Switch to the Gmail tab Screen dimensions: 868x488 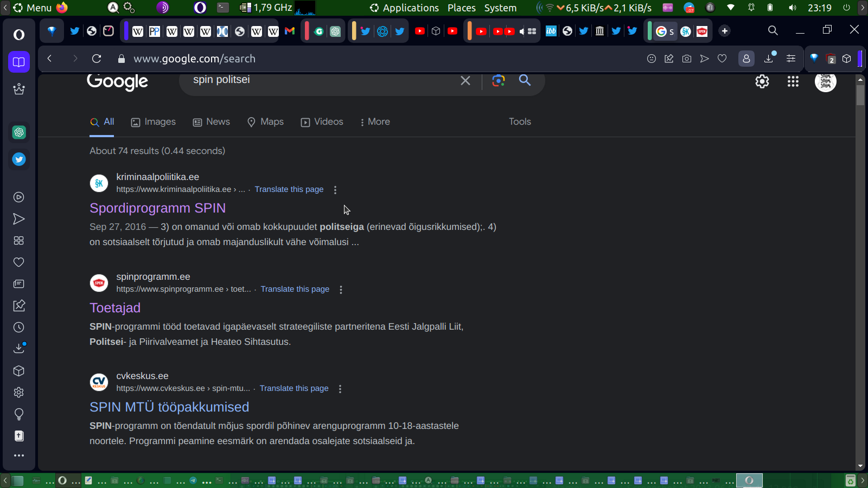point(290,31)
